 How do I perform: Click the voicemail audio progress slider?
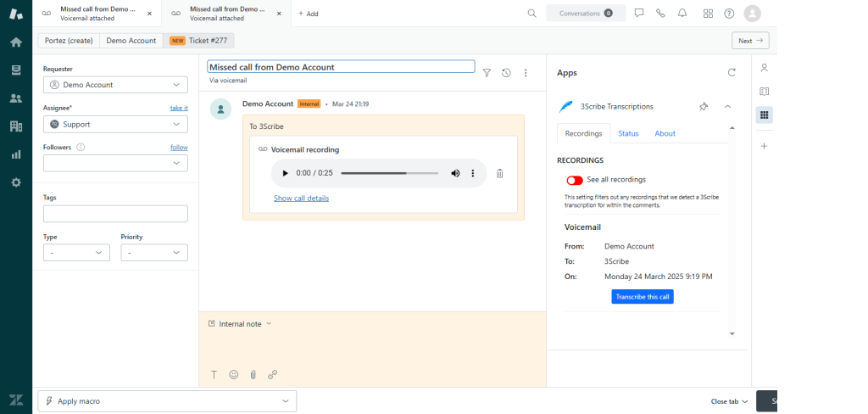[389, 173]
